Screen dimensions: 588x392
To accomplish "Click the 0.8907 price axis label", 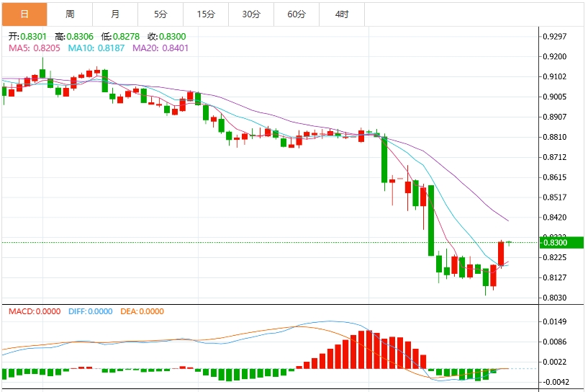I will pos(555,117).
